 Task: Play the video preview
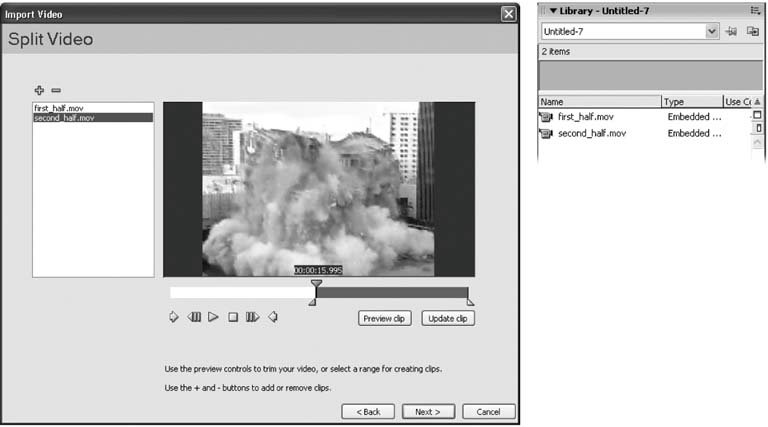tap(213, 318)
